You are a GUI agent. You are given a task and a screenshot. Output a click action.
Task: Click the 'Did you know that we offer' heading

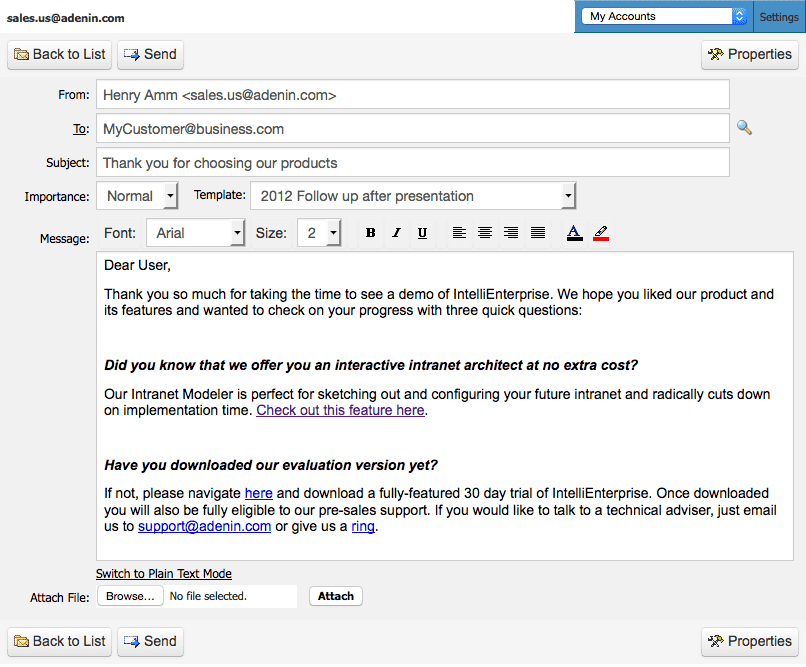(371, 365)
